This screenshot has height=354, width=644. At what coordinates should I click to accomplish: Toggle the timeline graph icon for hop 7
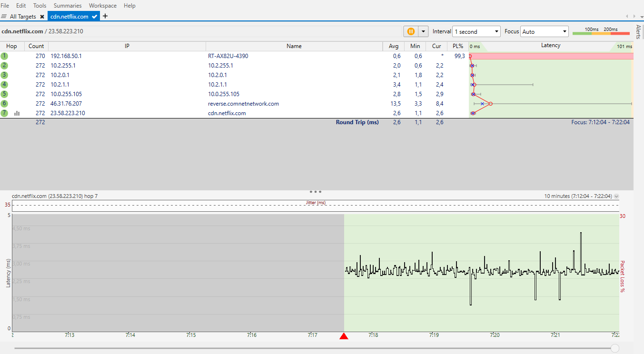point(17,113)
